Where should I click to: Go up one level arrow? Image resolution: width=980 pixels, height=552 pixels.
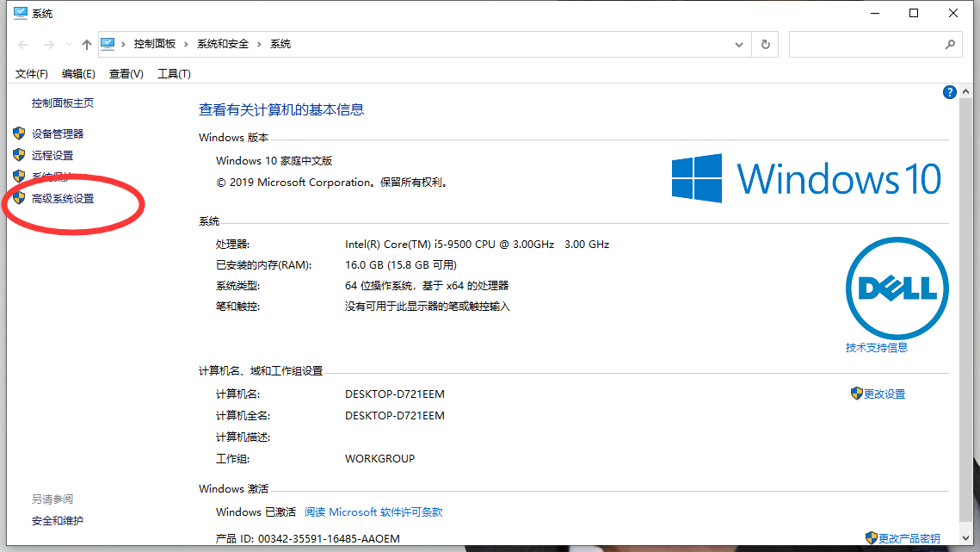(86, 45)
